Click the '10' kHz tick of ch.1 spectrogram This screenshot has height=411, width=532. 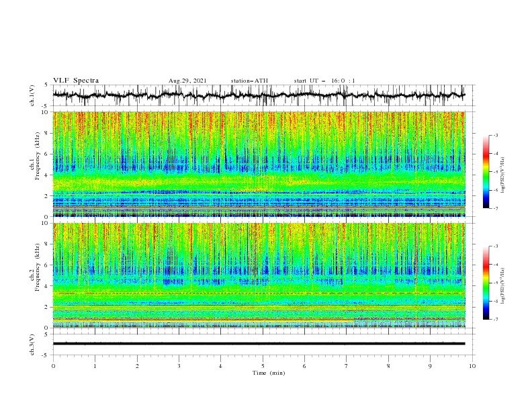click(x=46, y=112)
